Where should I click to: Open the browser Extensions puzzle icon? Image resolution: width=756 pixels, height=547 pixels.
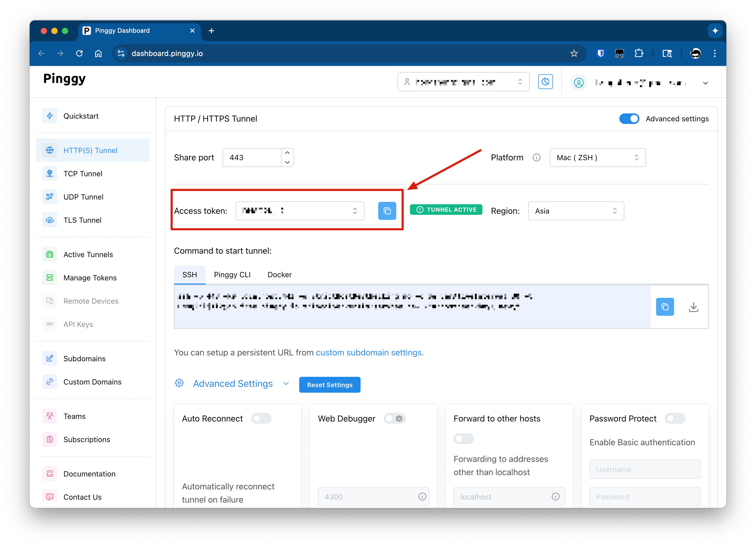(639, 53)
